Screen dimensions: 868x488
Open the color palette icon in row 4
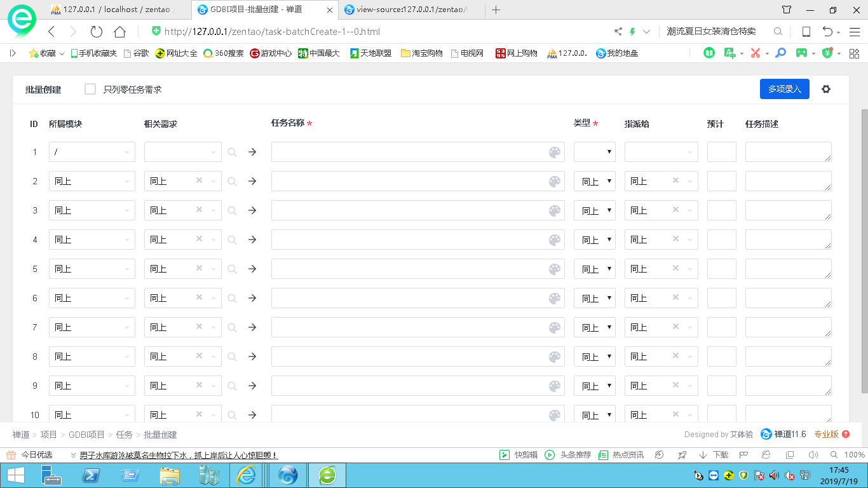pos(555,240)
